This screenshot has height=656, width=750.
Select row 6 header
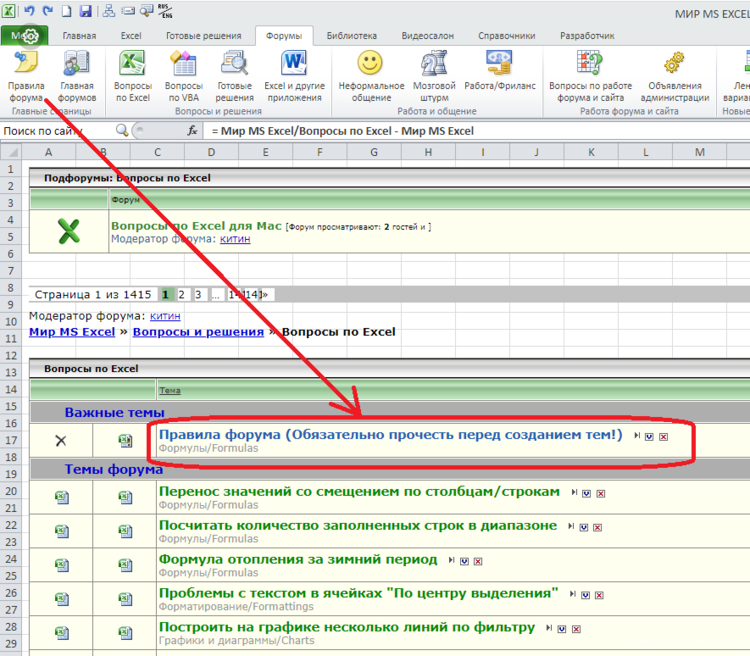(x=11, y=254)
